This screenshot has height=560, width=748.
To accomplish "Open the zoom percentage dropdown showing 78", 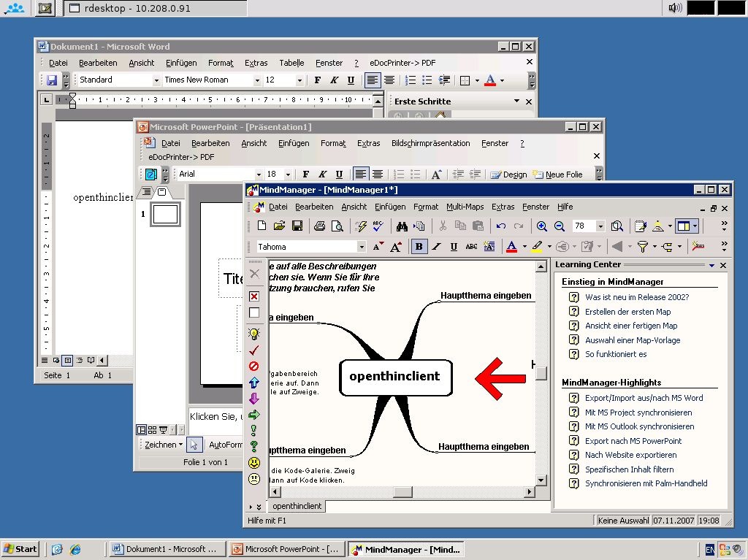I will click(x=600, y=226).
